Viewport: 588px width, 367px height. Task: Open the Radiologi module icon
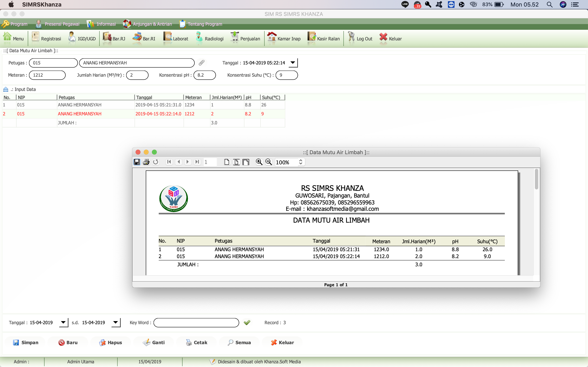(x=209, y=38)
